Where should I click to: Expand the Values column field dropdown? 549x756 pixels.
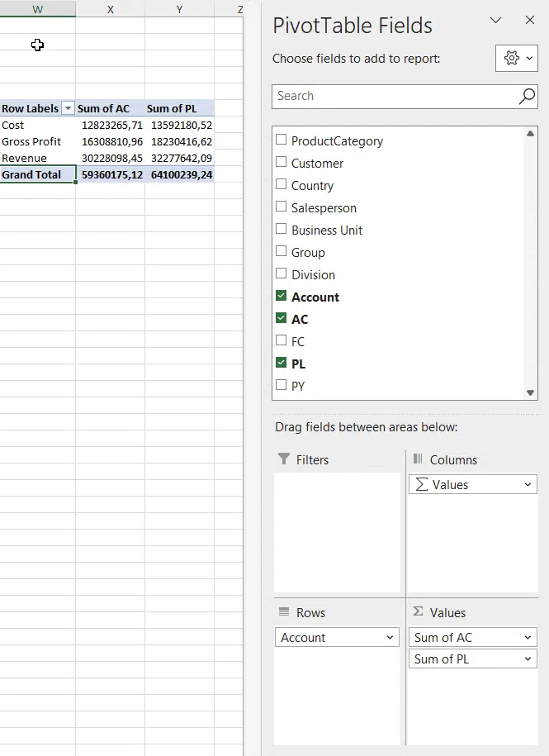coord(528,485)
